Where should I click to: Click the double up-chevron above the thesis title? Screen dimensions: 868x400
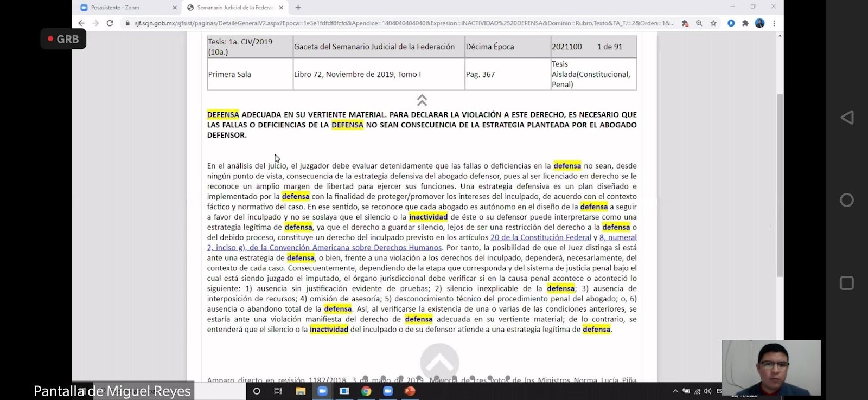(x=422, y=100)
